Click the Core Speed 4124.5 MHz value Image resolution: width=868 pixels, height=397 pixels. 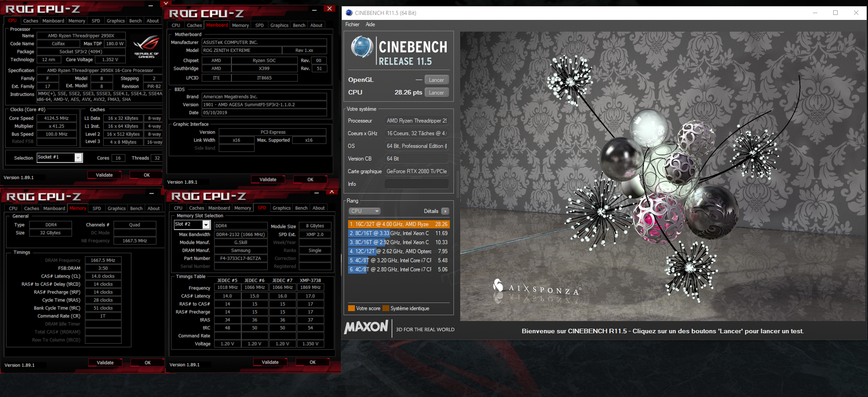coord(57,118)
